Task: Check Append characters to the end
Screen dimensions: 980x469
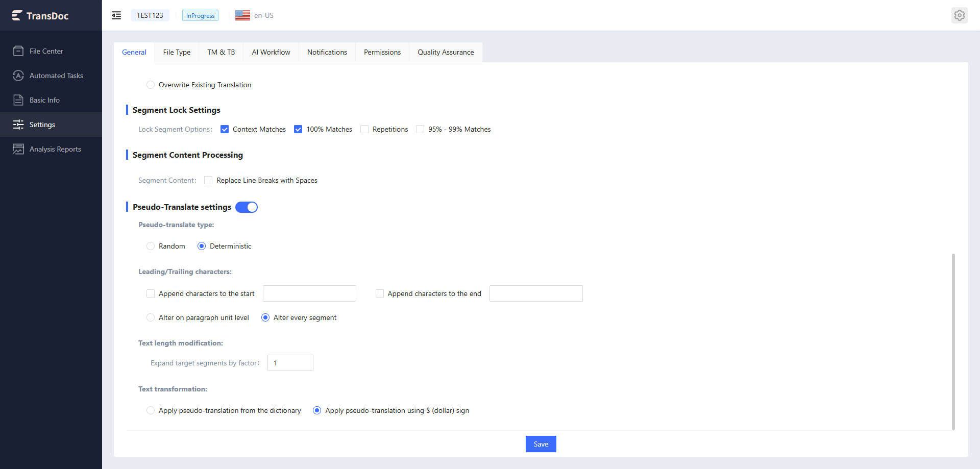Action: [380, 293]
